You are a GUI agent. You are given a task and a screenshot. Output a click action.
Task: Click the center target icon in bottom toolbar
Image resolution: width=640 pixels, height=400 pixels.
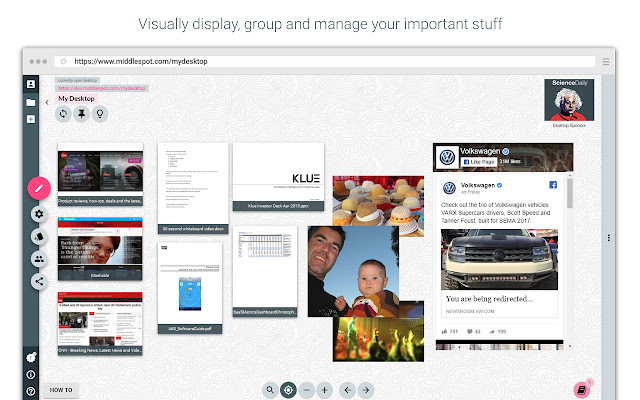(288, 390)
